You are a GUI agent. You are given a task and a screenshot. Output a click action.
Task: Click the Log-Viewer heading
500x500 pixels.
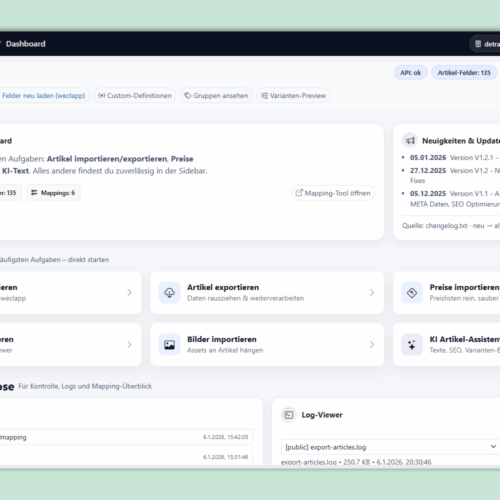322,415
